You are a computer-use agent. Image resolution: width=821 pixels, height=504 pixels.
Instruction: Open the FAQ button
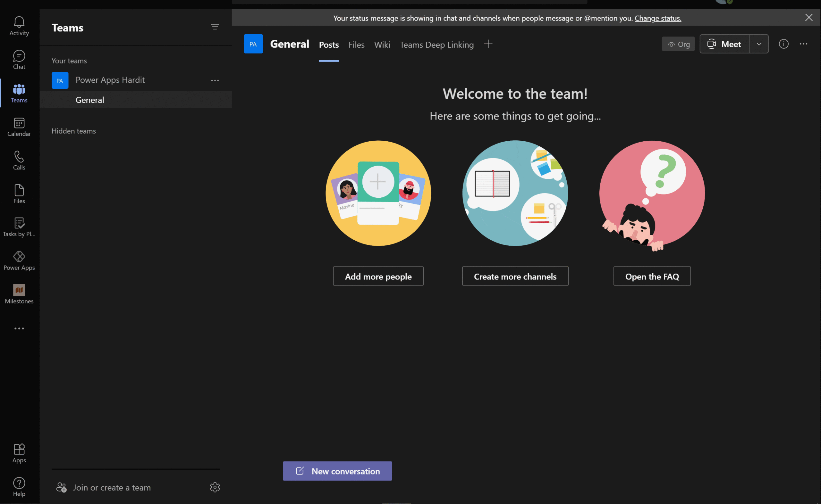[x=652, y=276]
